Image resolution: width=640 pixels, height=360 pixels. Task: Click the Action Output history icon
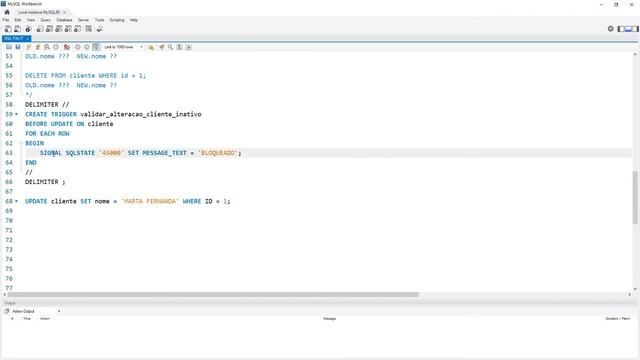click(7, 311)
